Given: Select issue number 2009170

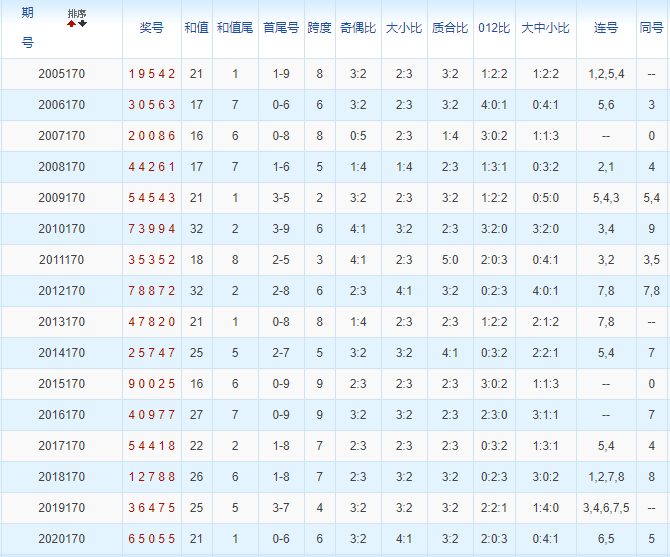Looking at the screenshot, I should [62, 198].
